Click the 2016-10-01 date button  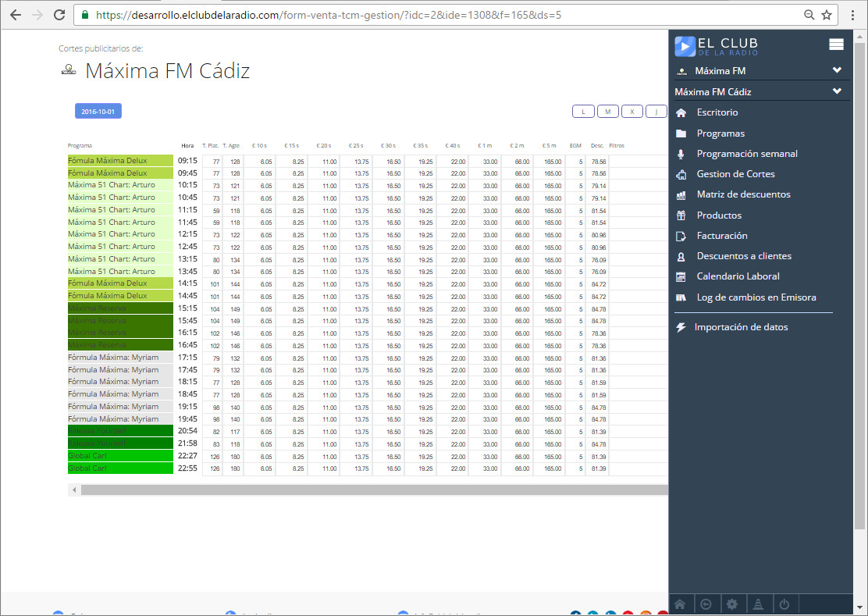98,111
